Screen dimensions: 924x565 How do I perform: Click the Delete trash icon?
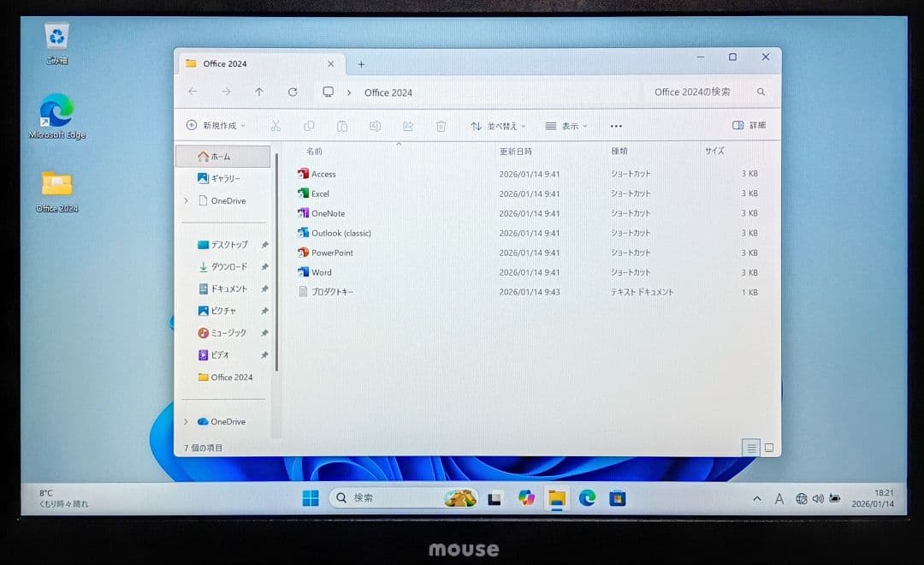(440, 126)
